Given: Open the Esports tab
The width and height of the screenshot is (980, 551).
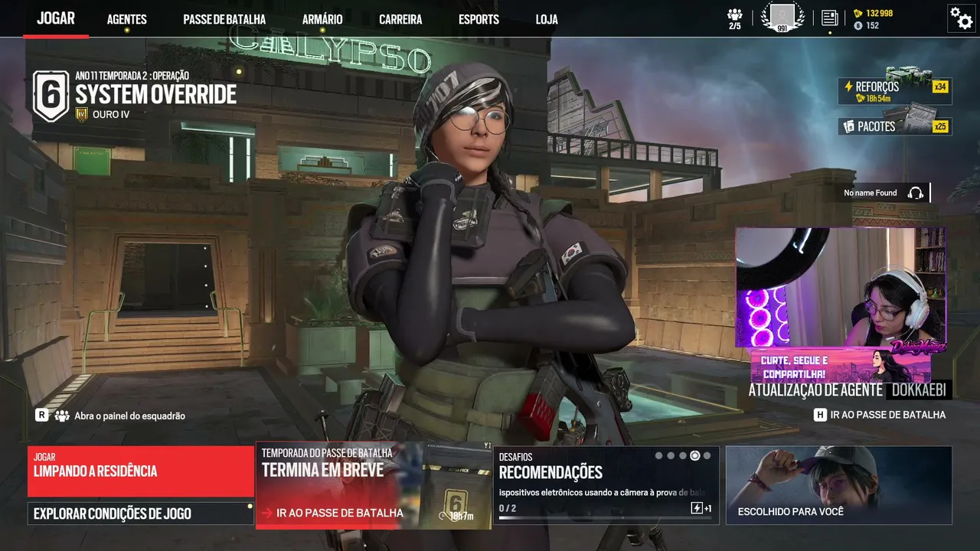Looking at the screenshot, I should pos(479,19).
